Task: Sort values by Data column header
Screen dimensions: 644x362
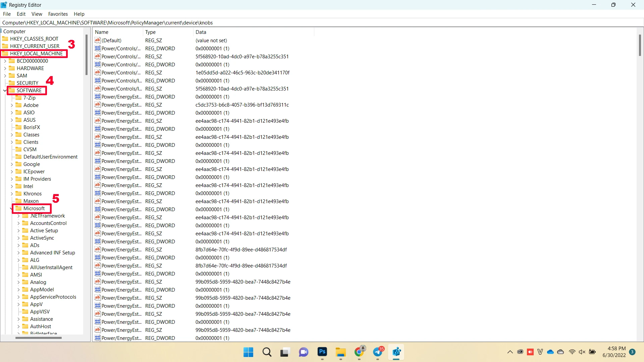Action: pos(254,32)
